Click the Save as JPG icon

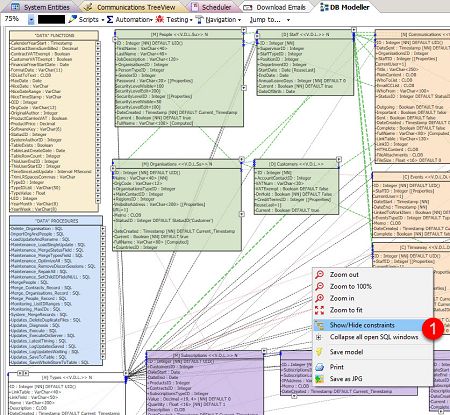click(x=319, y=379)
